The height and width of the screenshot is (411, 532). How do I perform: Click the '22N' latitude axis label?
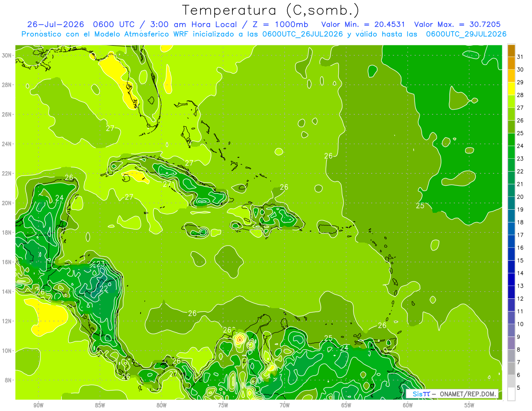[x=7, y=173]
